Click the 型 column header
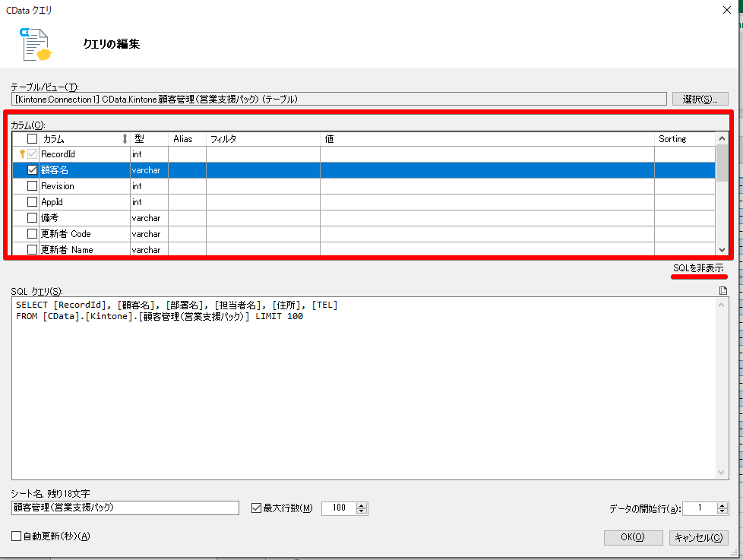 click(149, 139)
